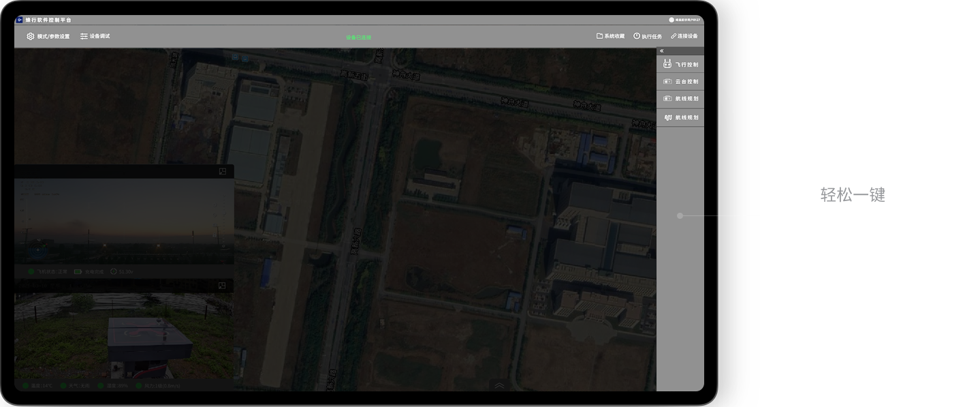This screenshot has height=407, width=980.
Task: Click the green 设备已连接 status text
Action: click(358, 37)
